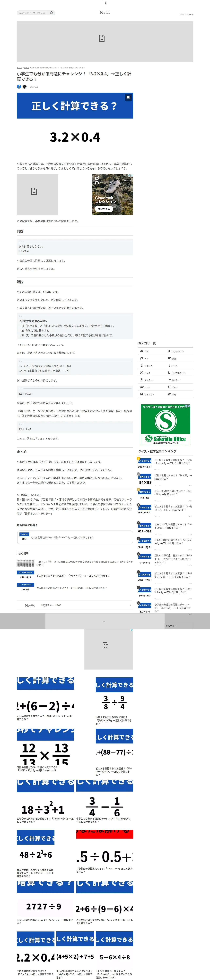Open the ヘア category icon
The height and width of the screenshot is (980, 210).
pyautogui.click(x=142, y=358)
